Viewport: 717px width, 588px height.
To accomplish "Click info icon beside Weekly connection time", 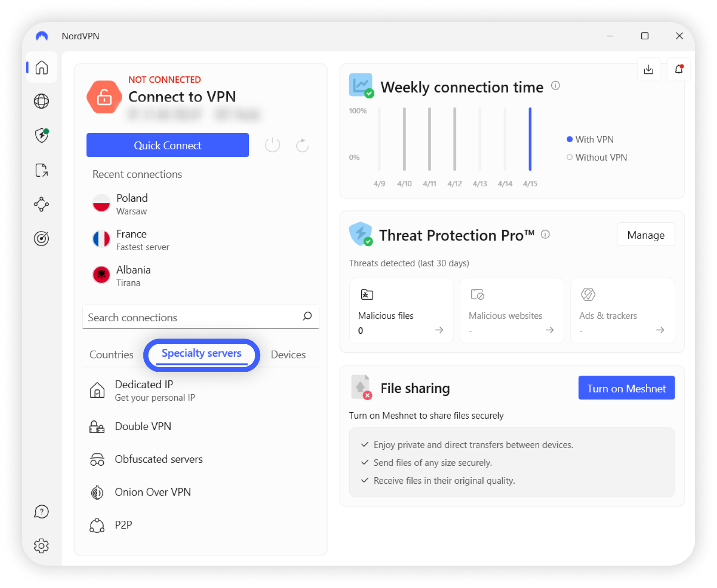I will [x=556, y=86].
